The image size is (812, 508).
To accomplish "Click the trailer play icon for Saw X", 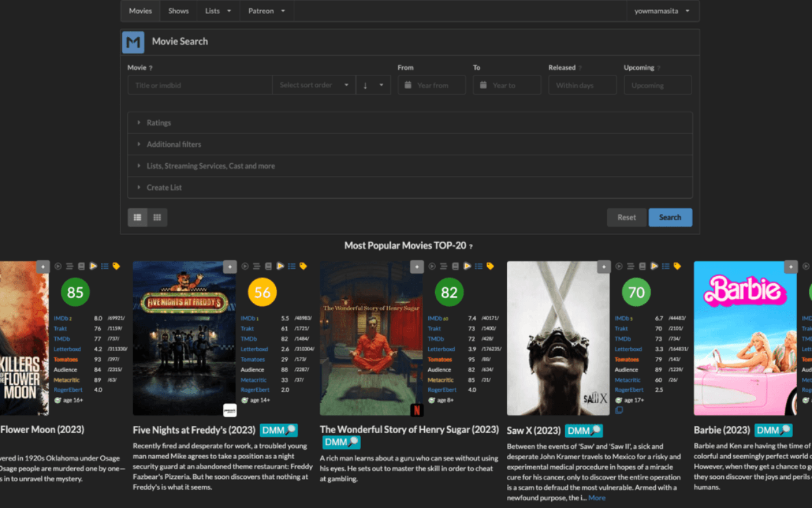I will (619, 267).
